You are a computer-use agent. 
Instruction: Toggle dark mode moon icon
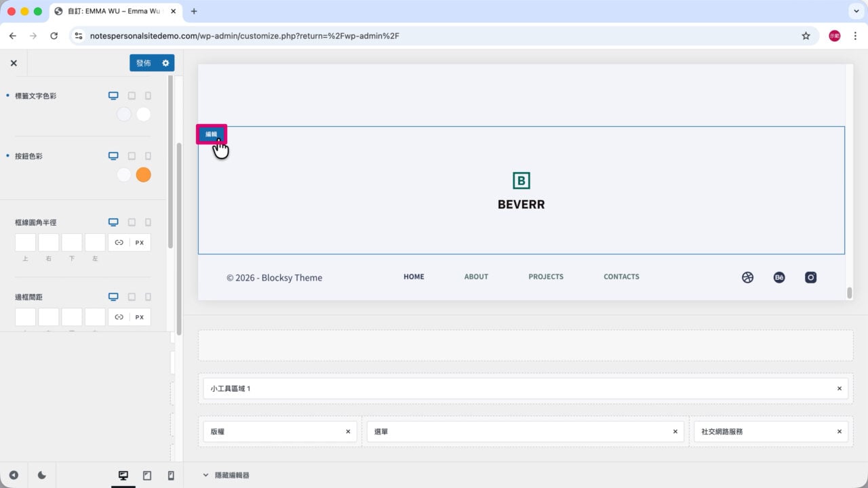click(41, 476)
